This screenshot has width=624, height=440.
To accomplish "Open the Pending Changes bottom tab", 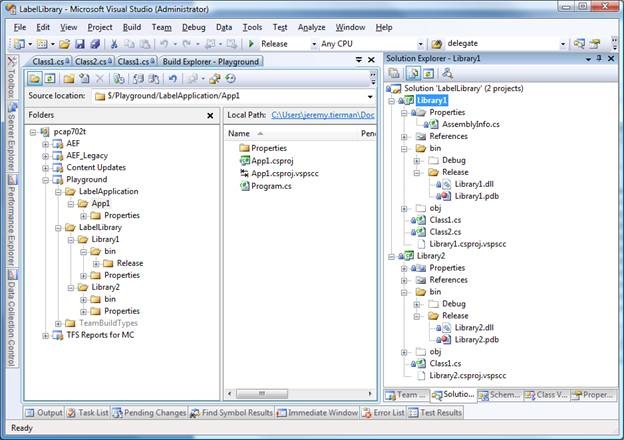I will 150,413.
